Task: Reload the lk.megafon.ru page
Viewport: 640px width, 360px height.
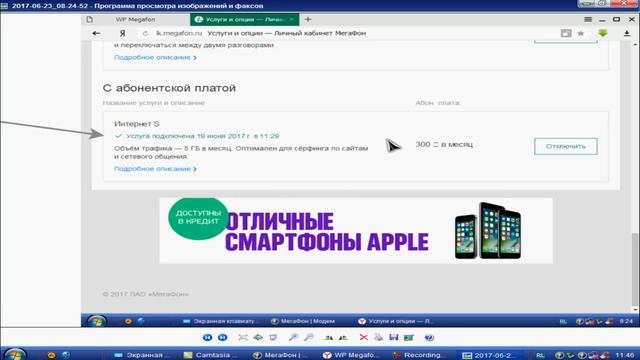Action: pyautogui.click(x=145, y=33)
